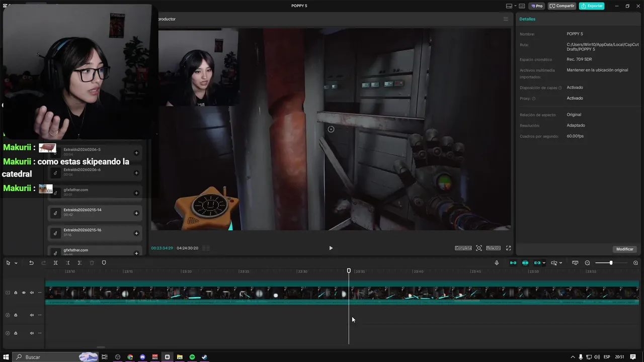Play the preview video
Screen dimensions: 644x362
pos(331,248)
